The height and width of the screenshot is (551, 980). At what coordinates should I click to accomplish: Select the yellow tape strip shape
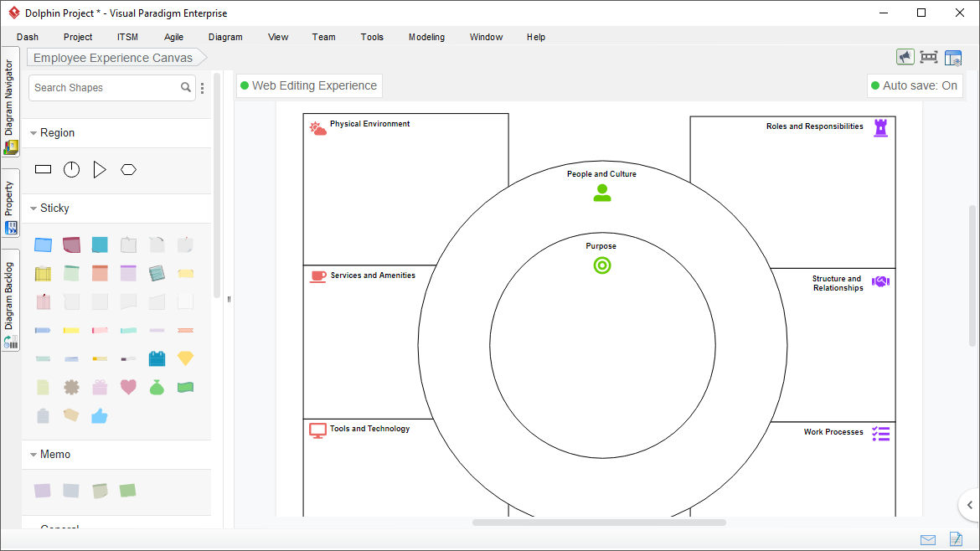coord(71,330)
